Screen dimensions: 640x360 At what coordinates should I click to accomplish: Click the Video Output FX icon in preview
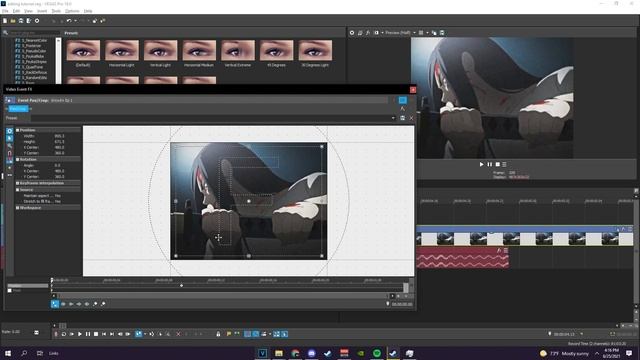tap(368, 33)
